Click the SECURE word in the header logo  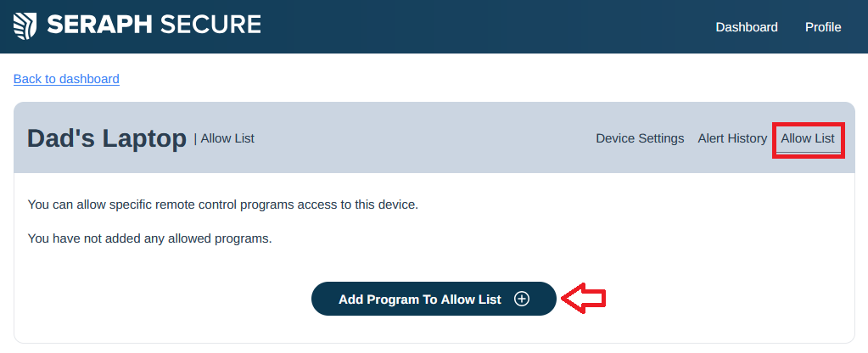pos(210,25)
